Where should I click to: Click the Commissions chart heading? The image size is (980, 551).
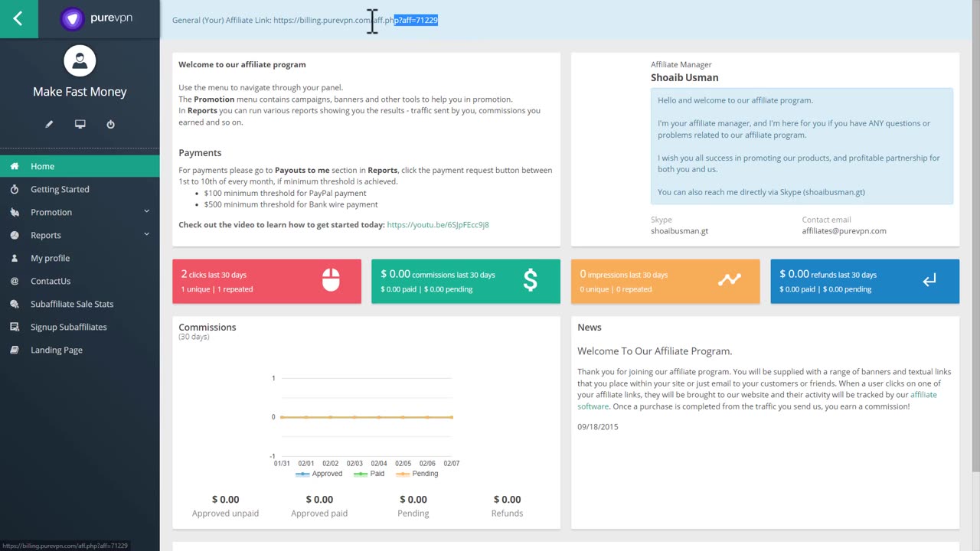pos(207,327)
